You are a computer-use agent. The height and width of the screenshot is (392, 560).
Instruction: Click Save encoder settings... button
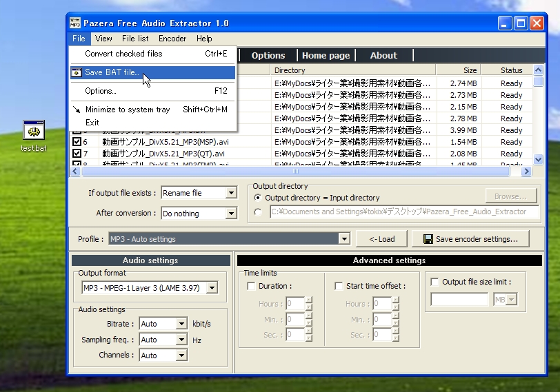point(470,239)
